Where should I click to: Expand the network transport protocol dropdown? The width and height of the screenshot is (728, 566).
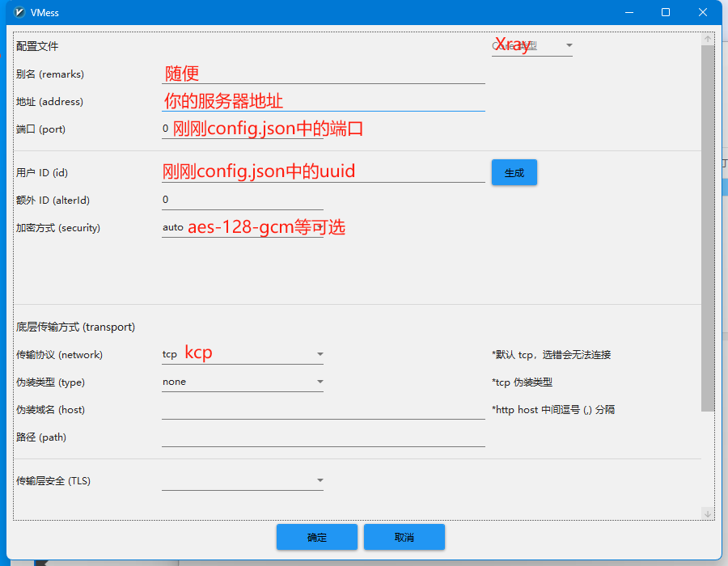[243, 354]
